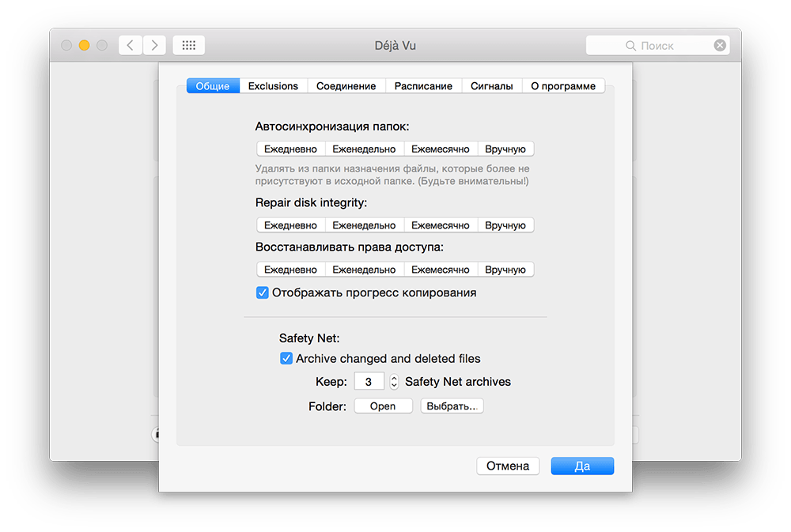The width and height of the screenshot is (791, 532).
Task: Click the Safety Net: heading
Action: coord(309,338)
